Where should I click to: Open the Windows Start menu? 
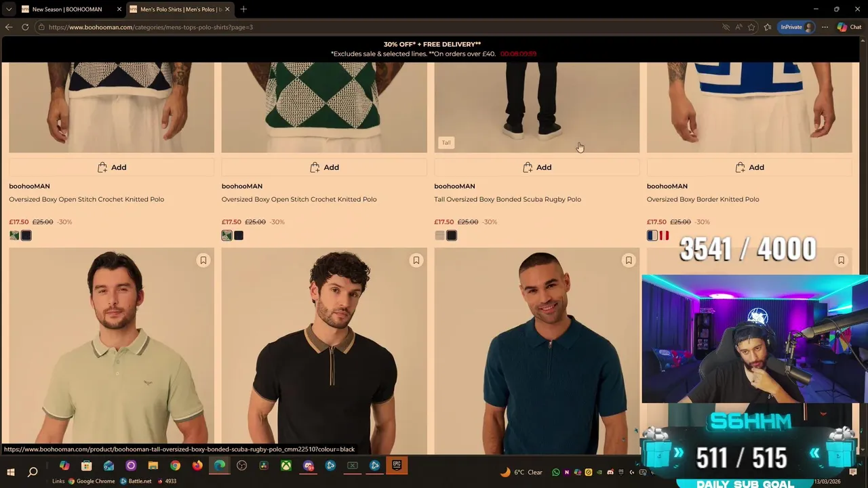coord(11,472)
